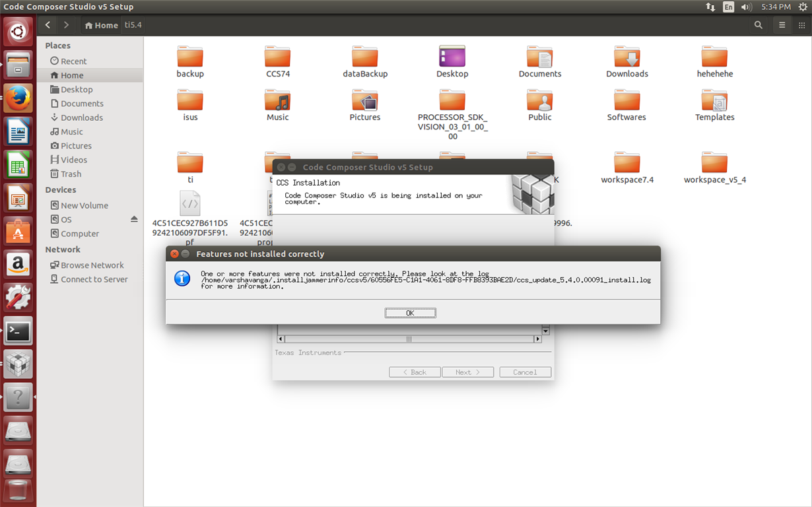812x507 pixels.
Task: Open the workspace7.4 folder
Action: [x=627, y=168]
